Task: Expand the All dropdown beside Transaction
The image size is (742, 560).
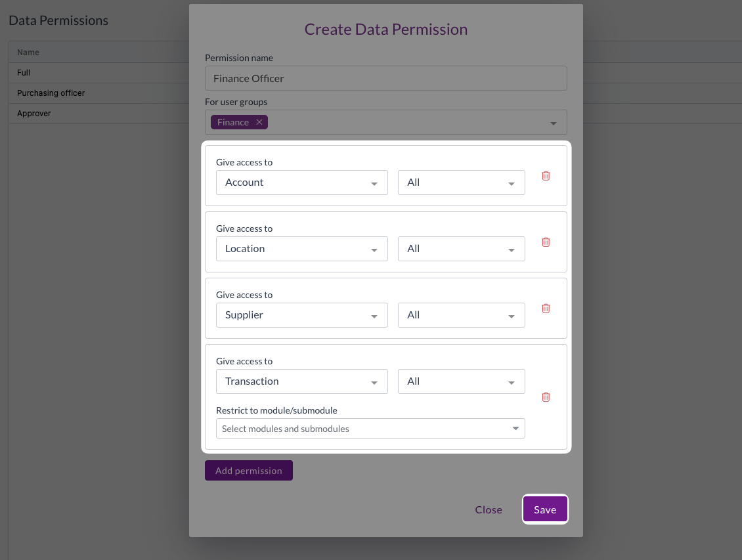Action: (461, 381)
